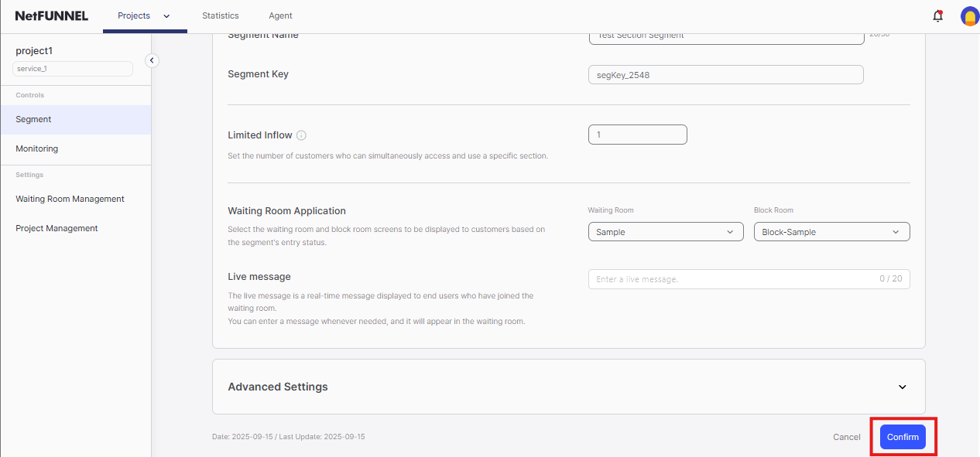
Task: Switch to the Statistics tab
Action: [221, 15]
